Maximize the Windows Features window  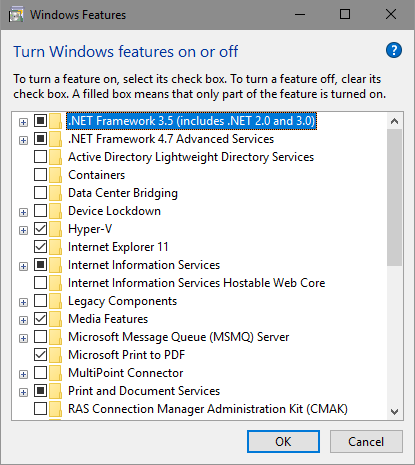[345, 15]
